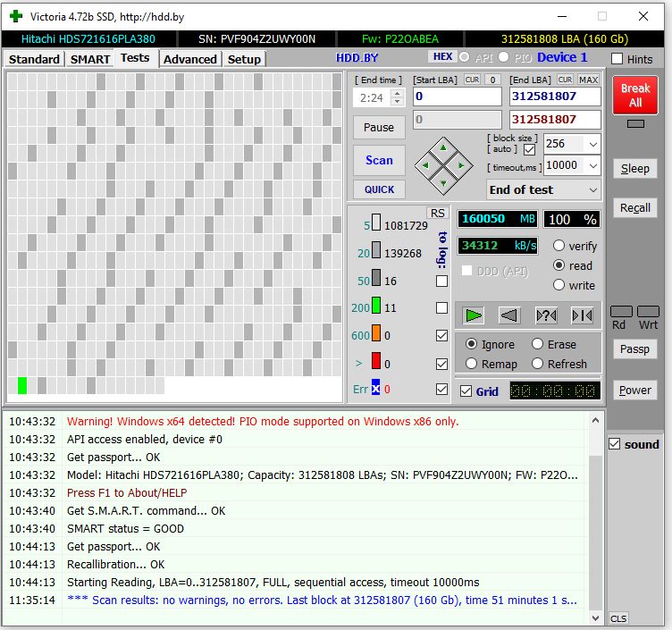The height and width of the screenshot is (630, 672).
Task: Click the random-access scan icon with the question mark
Action: pyautogui.click(x=546, y=315)
